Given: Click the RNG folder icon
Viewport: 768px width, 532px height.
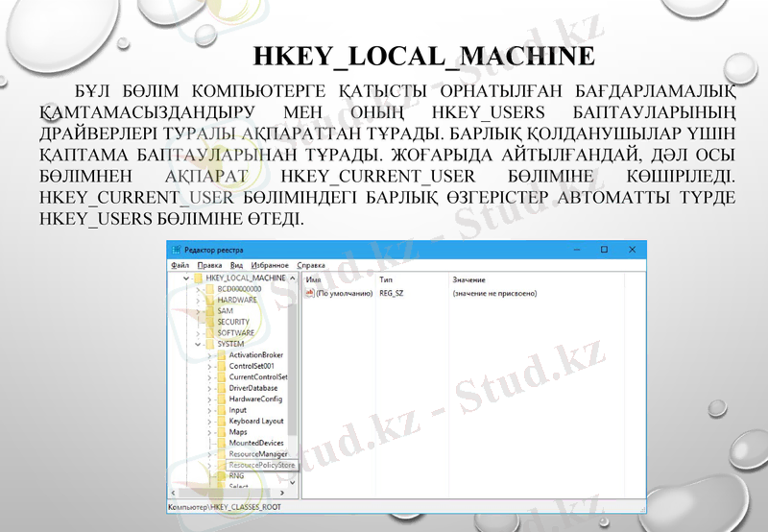Looking at the screenshot, I should pyautogui.click(x=222, y=475).
